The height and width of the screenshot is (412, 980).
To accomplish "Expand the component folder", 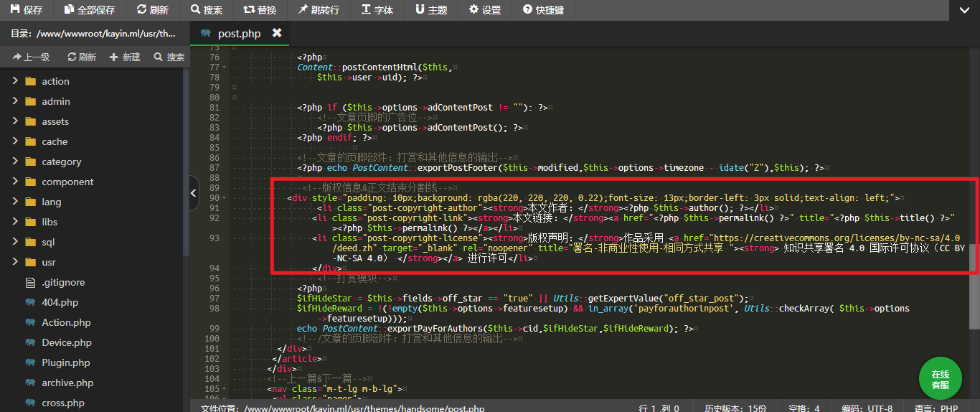I will point(15,182).
